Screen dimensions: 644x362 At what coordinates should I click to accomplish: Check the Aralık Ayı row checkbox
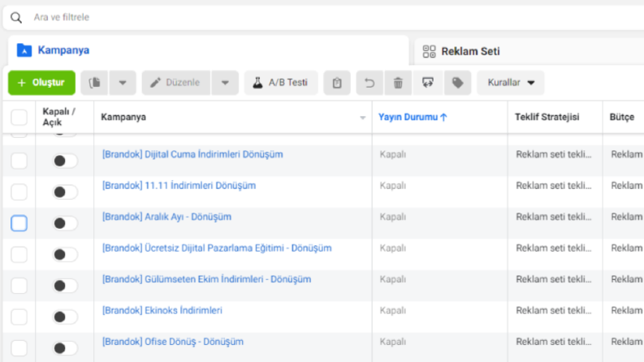19,223
